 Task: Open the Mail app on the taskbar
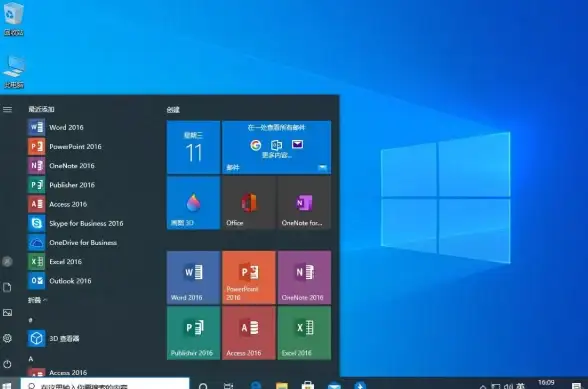pos(334,386)
